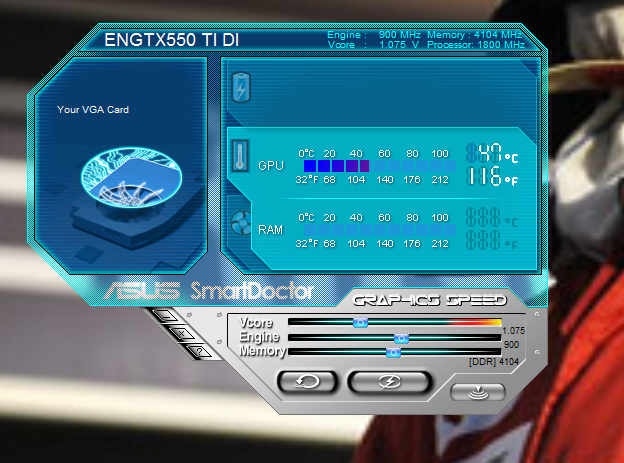Click the GPU Celsius digital temperature display
This screenshot has width=624, height=463.
492,153
